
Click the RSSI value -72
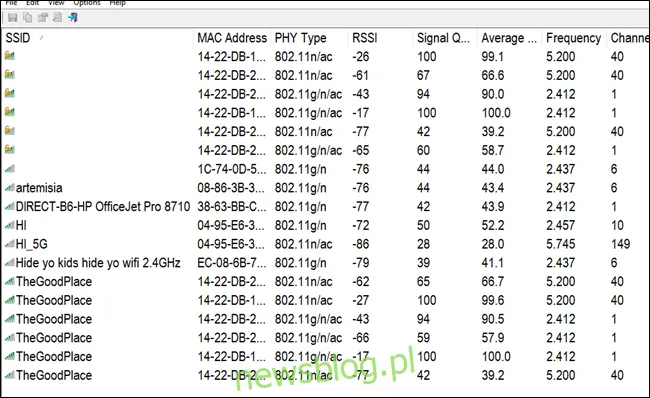coord(361,225)
